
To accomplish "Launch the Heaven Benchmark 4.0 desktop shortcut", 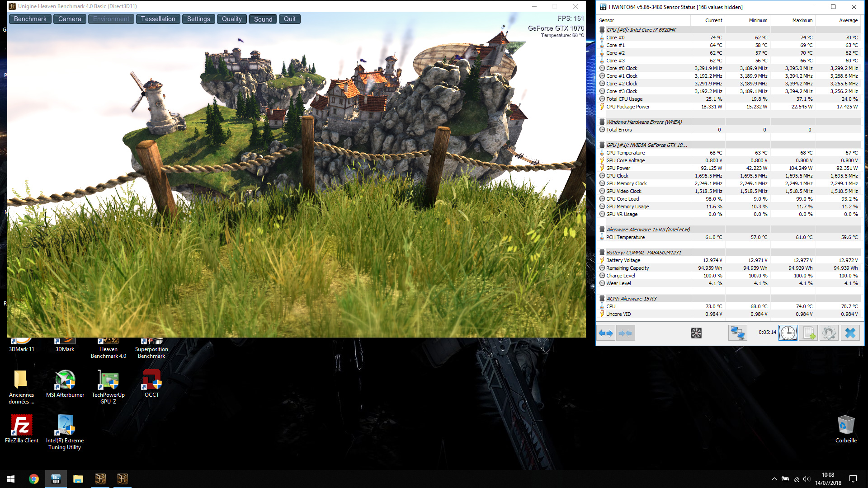I will (108, 348).
